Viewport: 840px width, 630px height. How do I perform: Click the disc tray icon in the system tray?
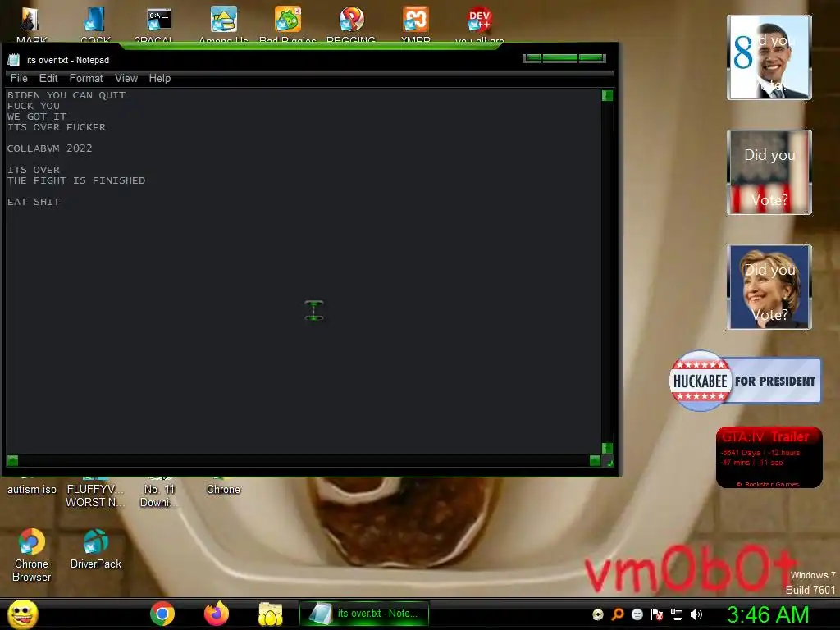[598, 614]
